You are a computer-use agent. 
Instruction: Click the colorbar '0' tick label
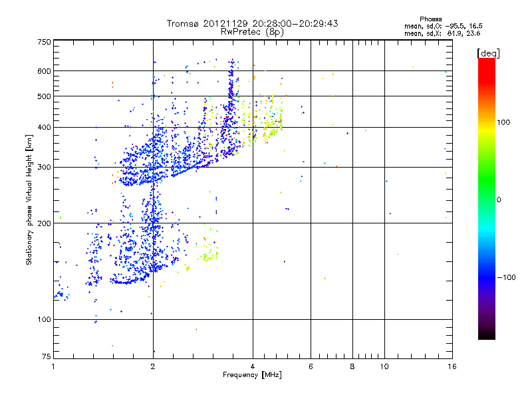coord(499,200)
